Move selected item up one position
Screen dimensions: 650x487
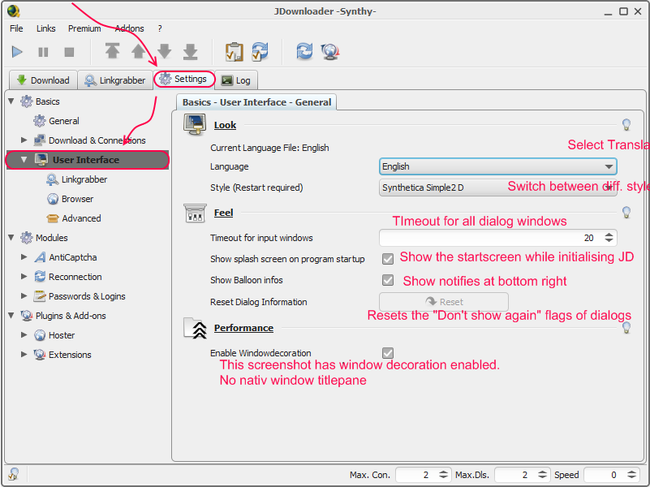click(x=138, y=51)
